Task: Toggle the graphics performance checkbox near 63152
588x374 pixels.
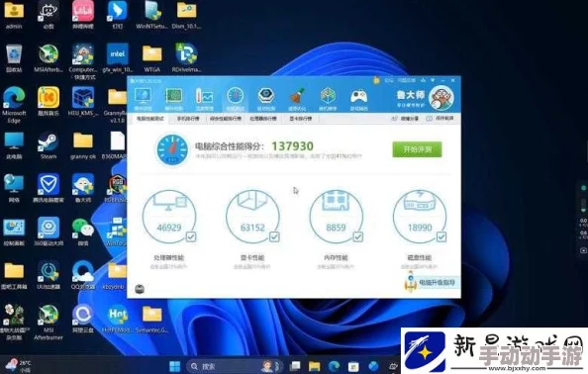Action: point(274,236)
